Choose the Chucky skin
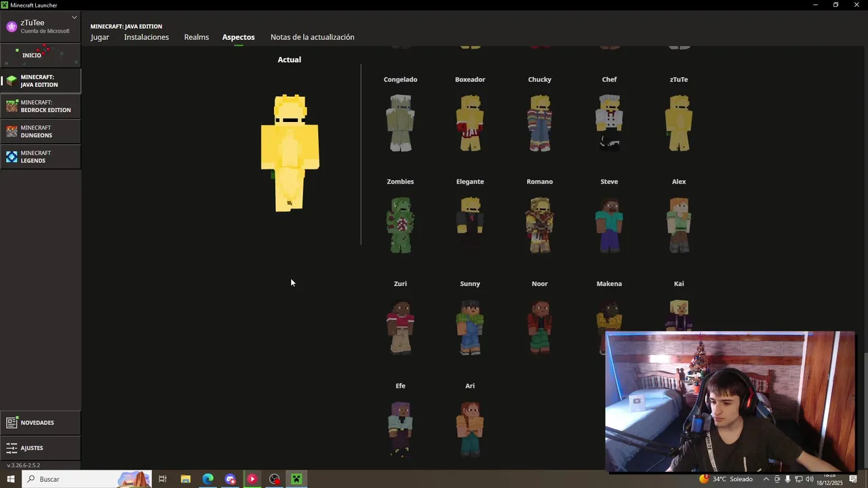This screenshot has width=868, height=488. tap(540, 123)
